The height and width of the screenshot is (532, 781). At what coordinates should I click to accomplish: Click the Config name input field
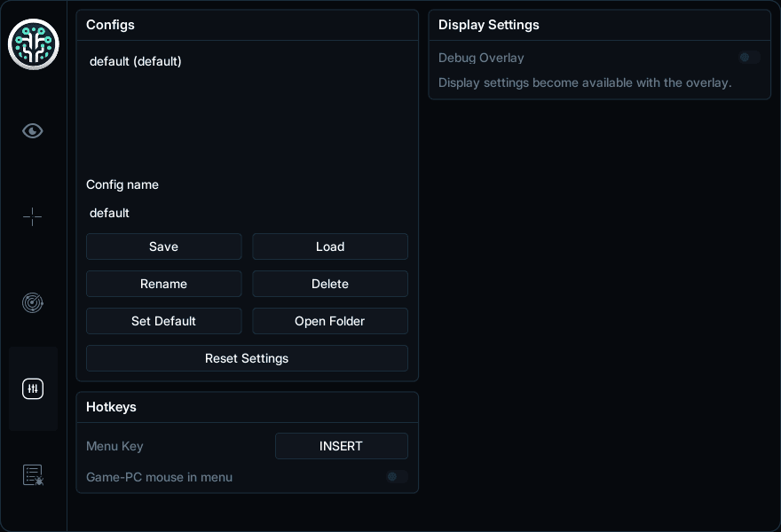point(247,213)
